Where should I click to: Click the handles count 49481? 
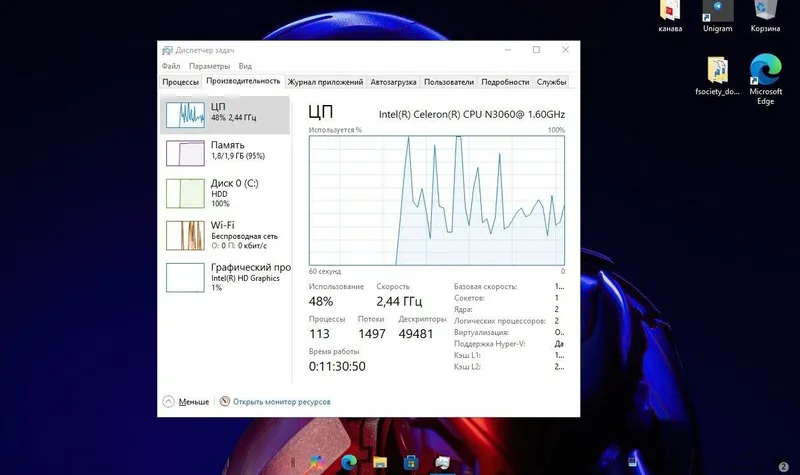tap(416, 334)
